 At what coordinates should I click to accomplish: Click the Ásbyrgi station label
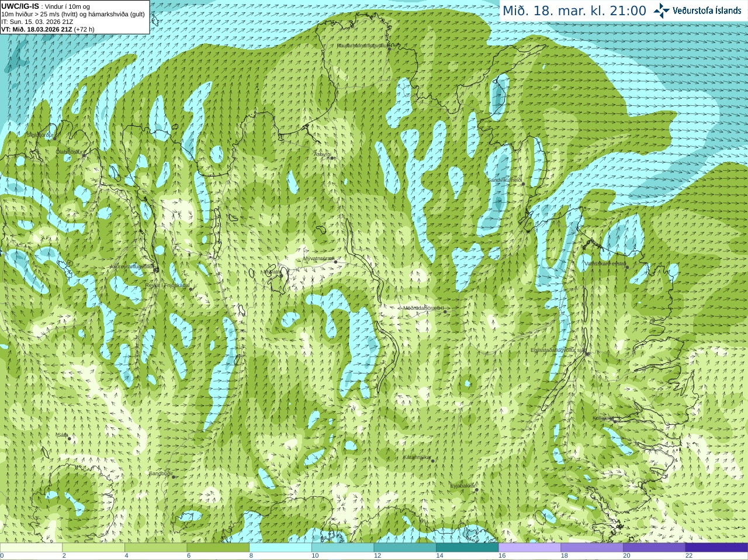pos(322,154)
